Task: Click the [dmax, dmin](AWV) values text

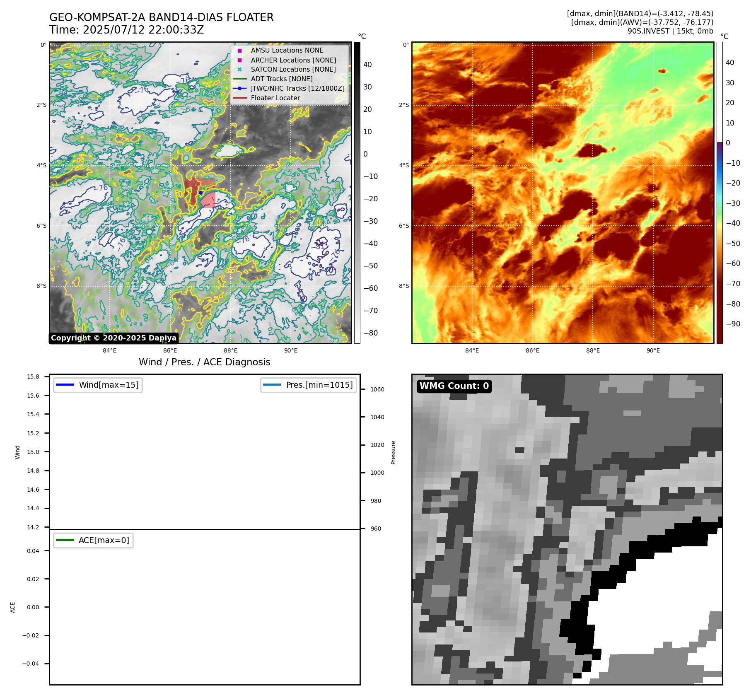Action: tap(642, 22)
